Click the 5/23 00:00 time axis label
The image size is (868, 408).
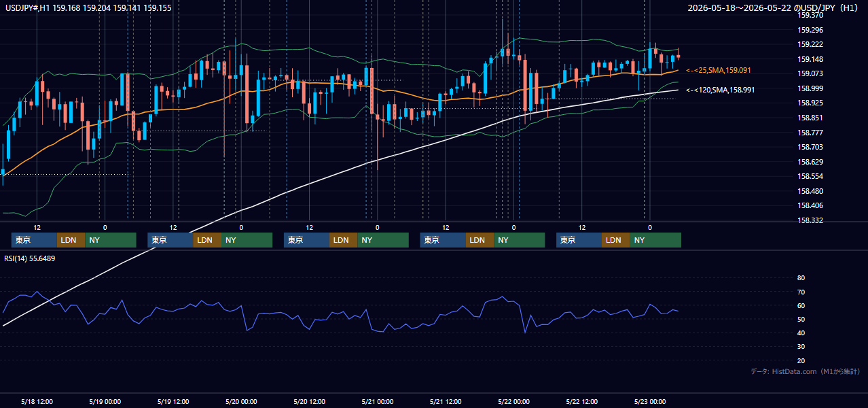[650, 401]
